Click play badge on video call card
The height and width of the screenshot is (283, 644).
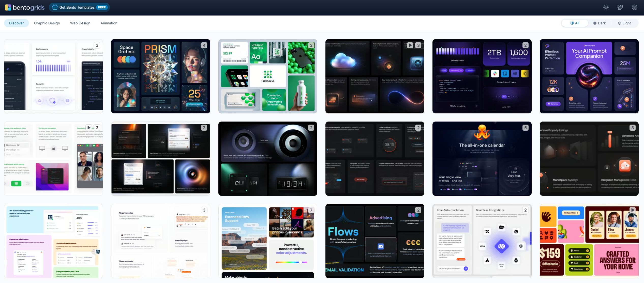tap(89, 128)
